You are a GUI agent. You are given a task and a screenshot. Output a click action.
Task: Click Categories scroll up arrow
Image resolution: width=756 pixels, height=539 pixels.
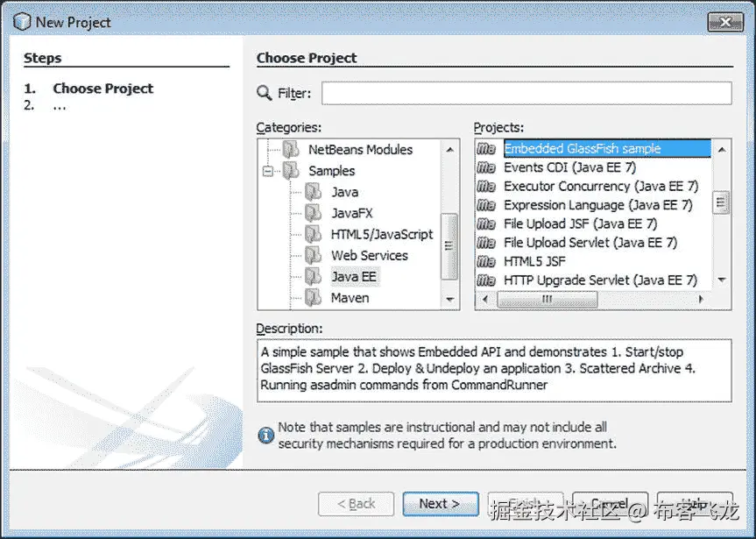[x=450, y=150]
